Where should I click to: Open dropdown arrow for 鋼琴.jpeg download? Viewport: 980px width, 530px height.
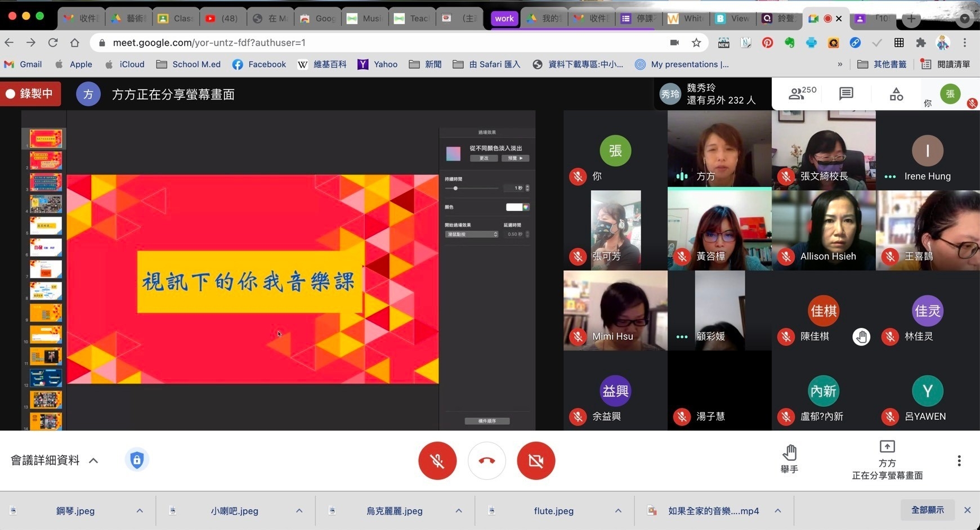point(140,511)
